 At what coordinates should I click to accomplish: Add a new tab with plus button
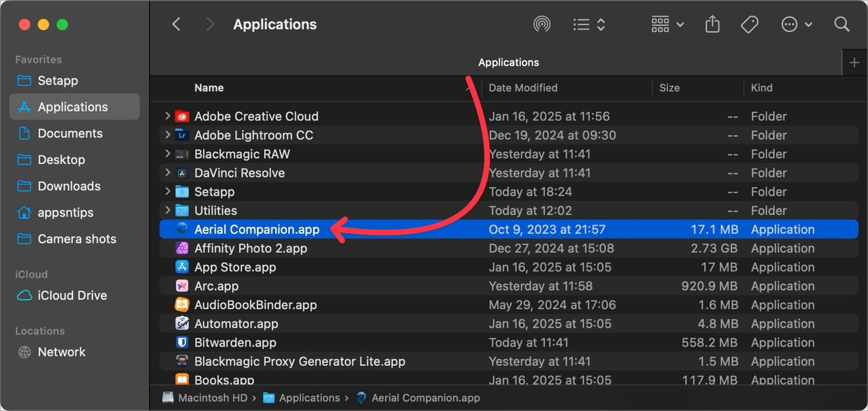pos(854,63)
